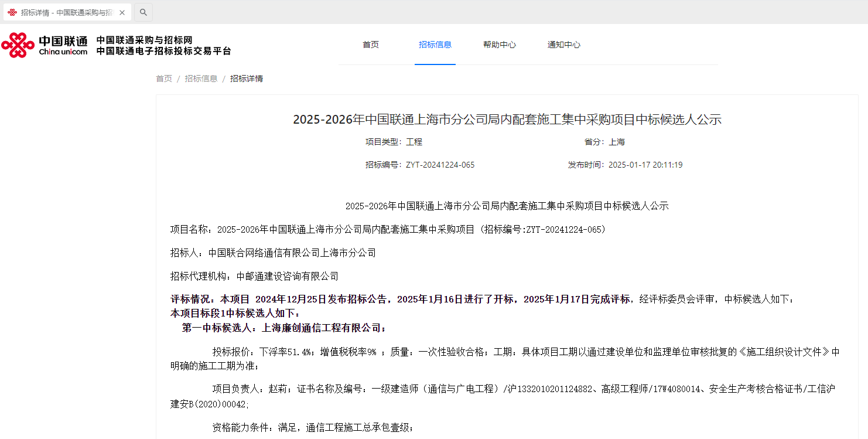The height and width of the screenshot is (439, 868).
Task: Click the search magnifier icon beside the tab
Action: 143,12
